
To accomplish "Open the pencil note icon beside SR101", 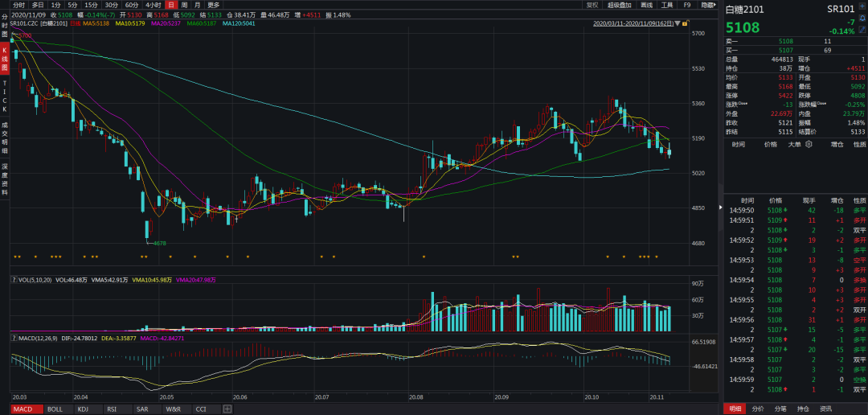I will (x=862, y=29).
